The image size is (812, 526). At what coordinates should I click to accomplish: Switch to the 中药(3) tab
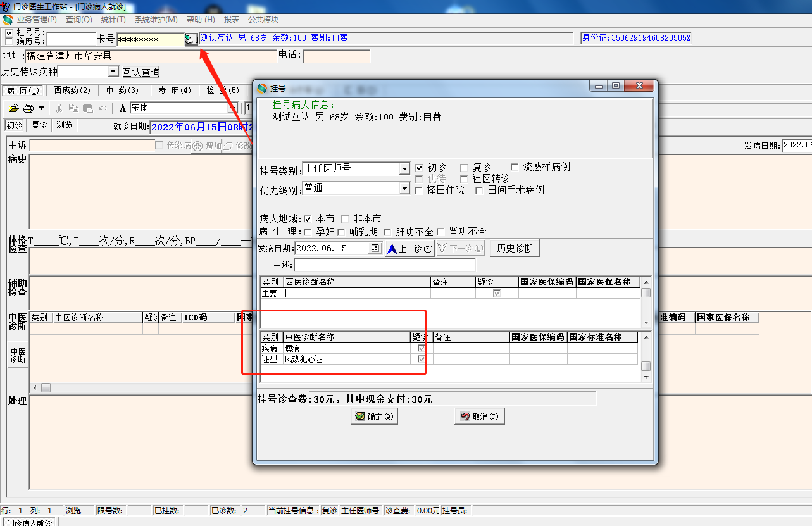pos(122,91)
